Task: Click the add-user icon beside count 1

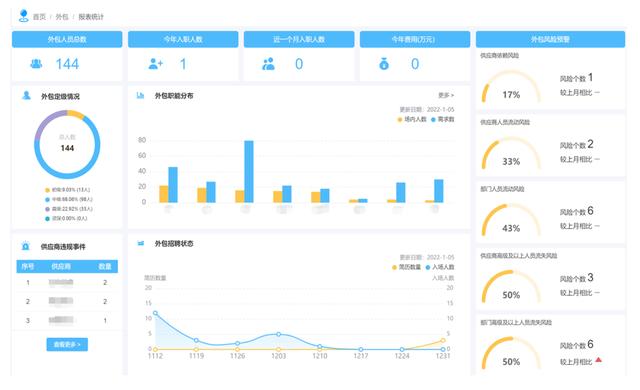Action: click(156, 64)
